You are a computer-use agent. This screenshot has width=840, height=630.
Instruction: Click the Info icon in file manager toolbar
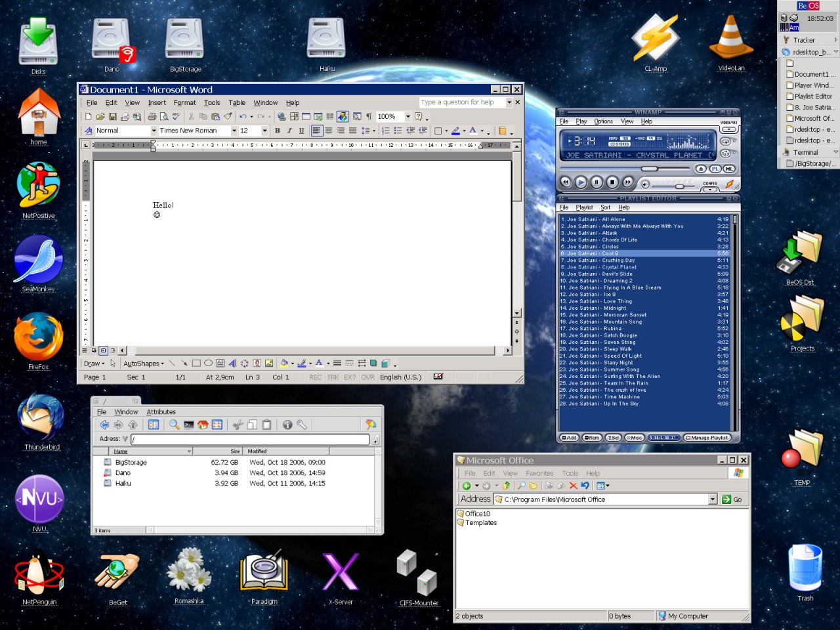pos(287,425)
